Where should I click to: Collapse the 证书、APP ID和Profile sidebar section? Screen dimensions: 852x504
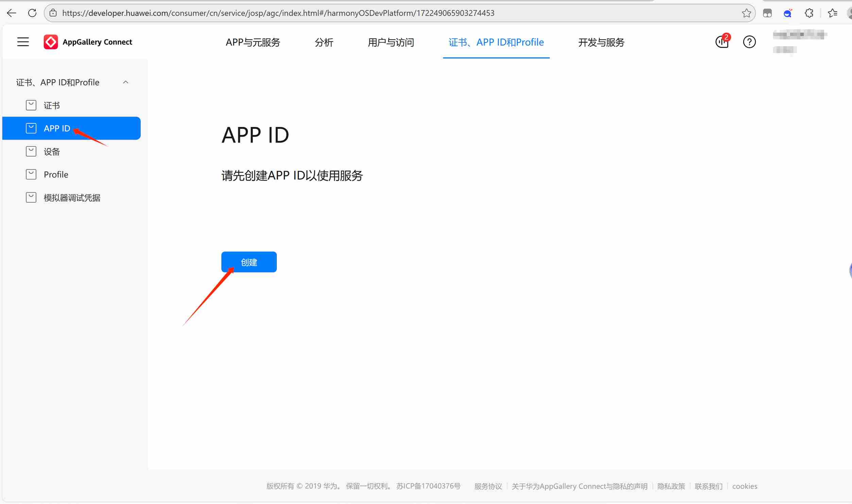[125, 82]
